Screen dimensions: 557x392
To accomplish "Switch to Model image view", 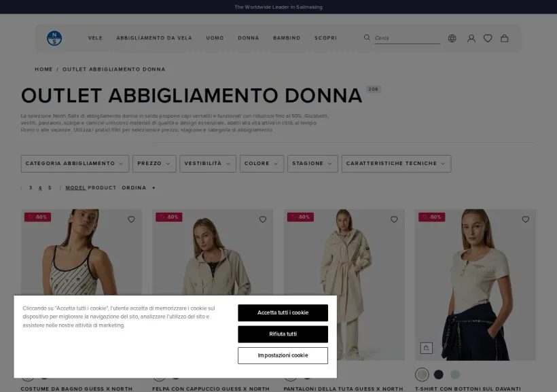I will (75, 188).
